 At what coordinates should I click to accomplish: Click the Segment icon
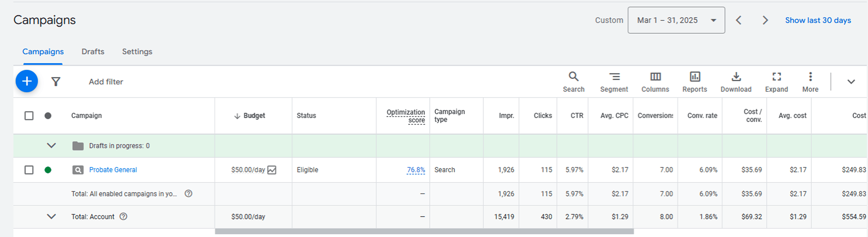pyautogui.click(x=614, y=77)
